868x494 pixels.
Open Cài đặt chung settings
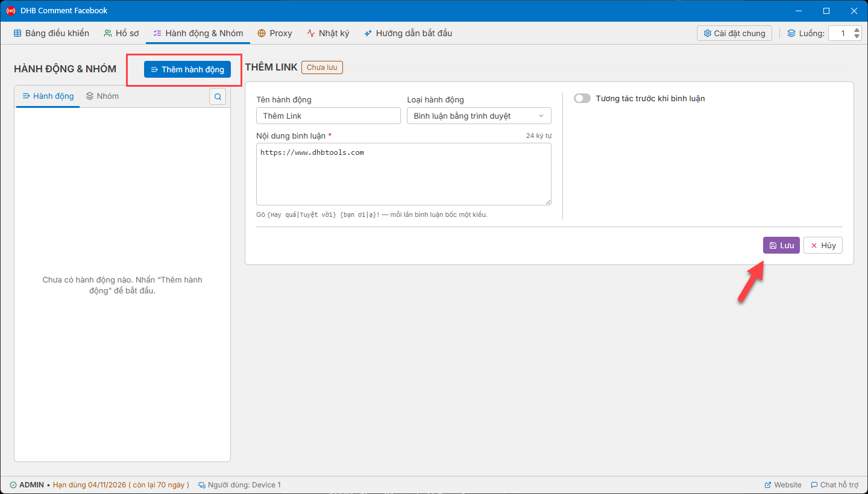pyautogui.click(x=734, y=33)
